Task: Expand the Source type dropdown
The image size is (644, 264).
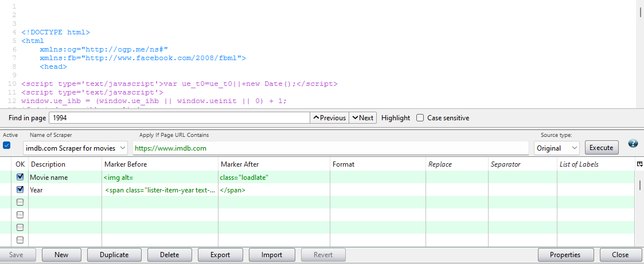Action: [556, 148]
